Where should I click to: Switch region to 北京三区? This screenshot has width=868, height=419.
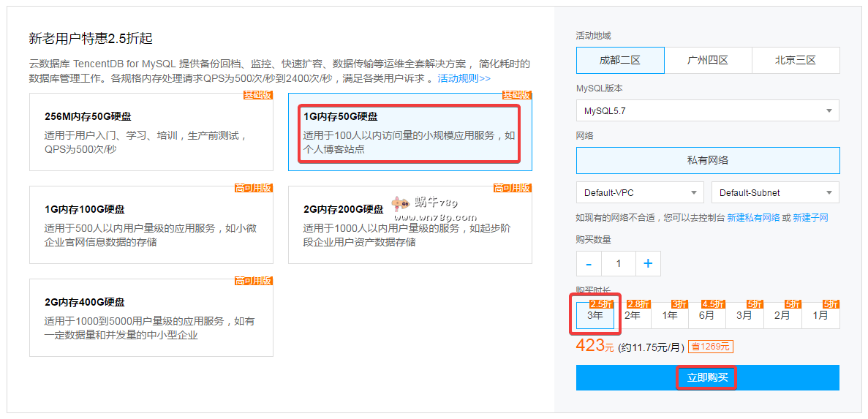[x=796, y=61]
